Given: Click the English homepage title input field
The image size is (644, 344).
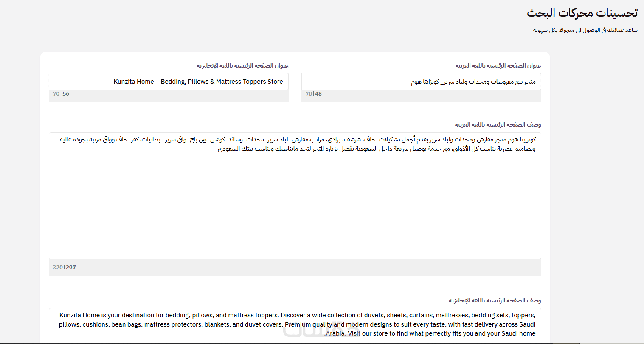Looking at the screenshot, I should pos(169,82).
